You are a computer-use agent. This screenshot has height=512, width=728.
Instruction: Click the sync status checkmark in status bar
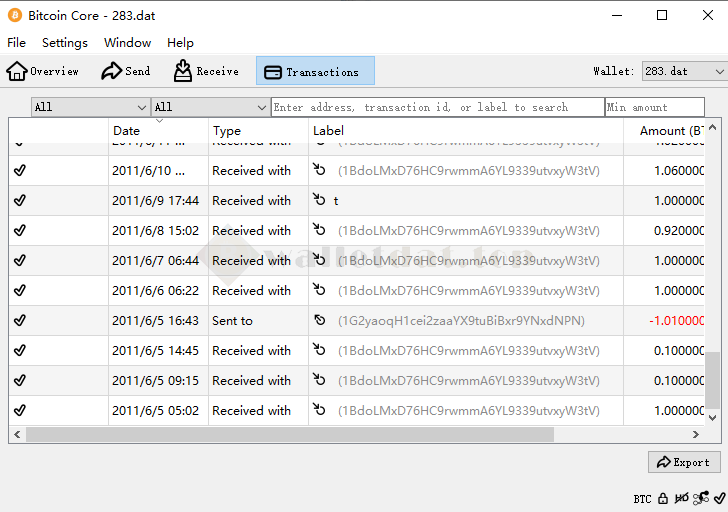coord(719,498)
